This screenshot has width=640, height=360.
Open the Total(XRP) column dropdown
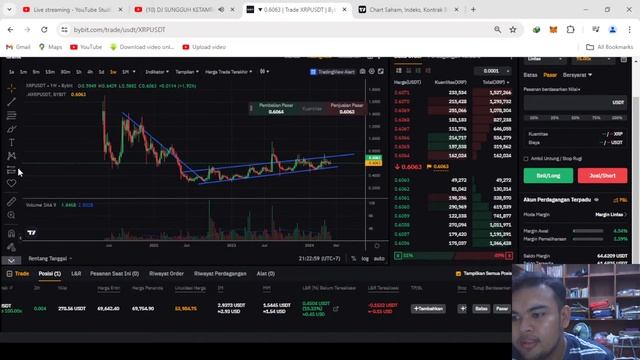point(496,82)
